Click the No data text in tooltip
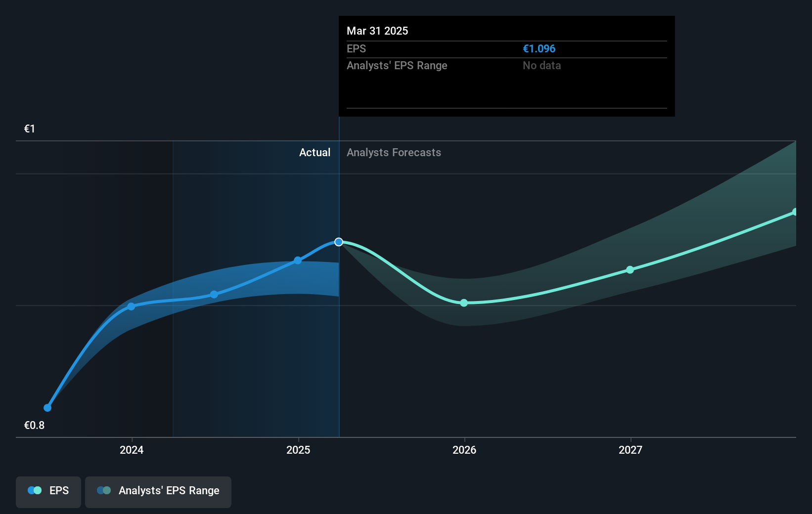Viewport: 812px width, 514px height. coord(541,65)
